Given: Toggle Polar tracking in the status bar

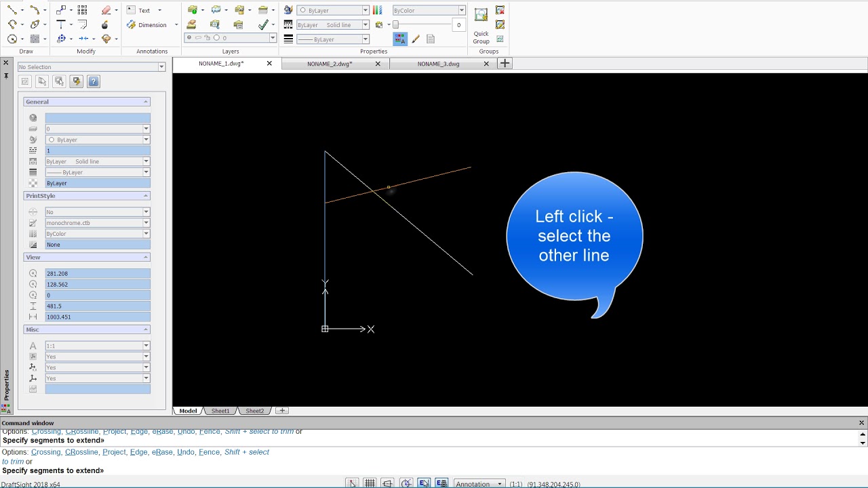Looking at the screenshot, I should 406,483.
